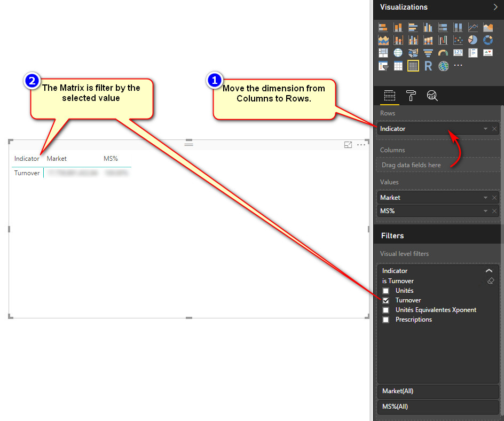Viewport: 504px width, 421px height.
Task: Select the Stacked column chart visualization
Action: tap(398, 27)
